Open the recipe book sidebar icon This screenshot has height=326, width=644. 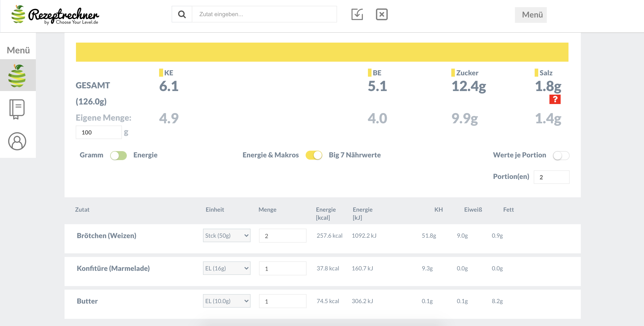pyautogui.click(x=17, y=109)
